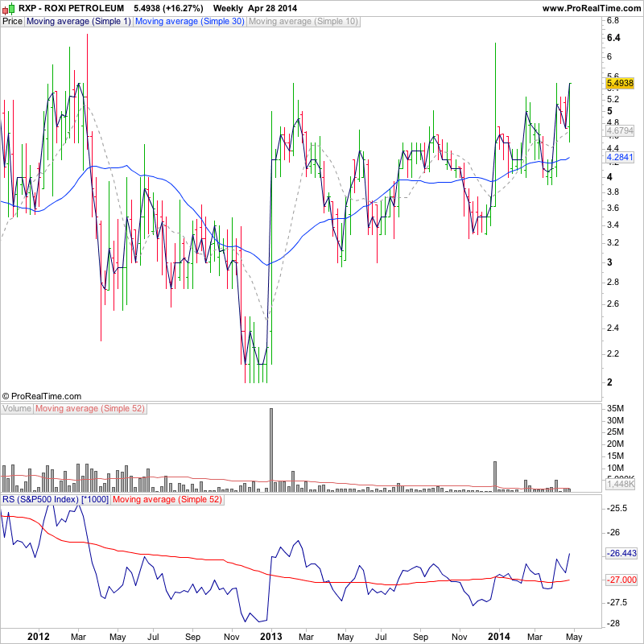
Task: Click the Sep label left of Nov 2012
Action: [x=192, y=637]
